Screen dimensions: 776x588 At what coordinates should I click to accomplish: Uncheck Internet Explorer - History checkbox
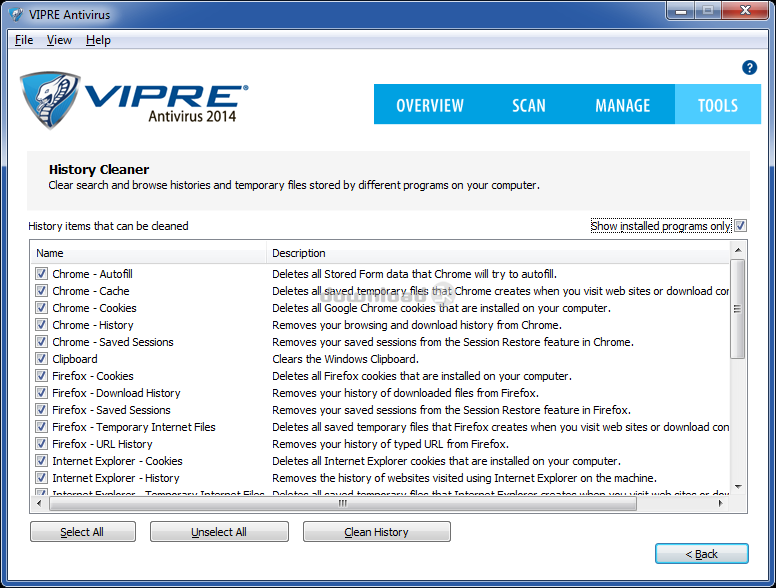point(42,478)
